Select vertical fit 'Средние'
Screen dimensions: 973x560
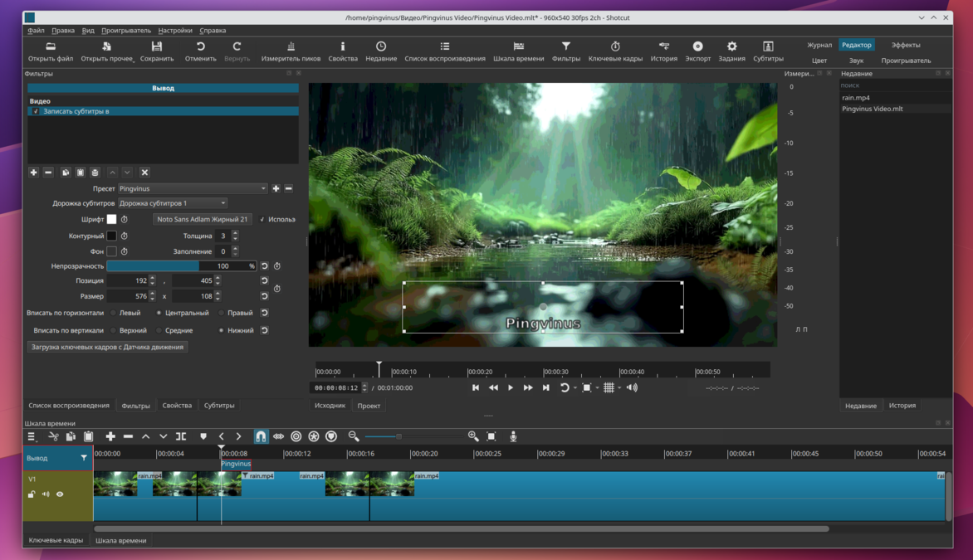[159, 330]
